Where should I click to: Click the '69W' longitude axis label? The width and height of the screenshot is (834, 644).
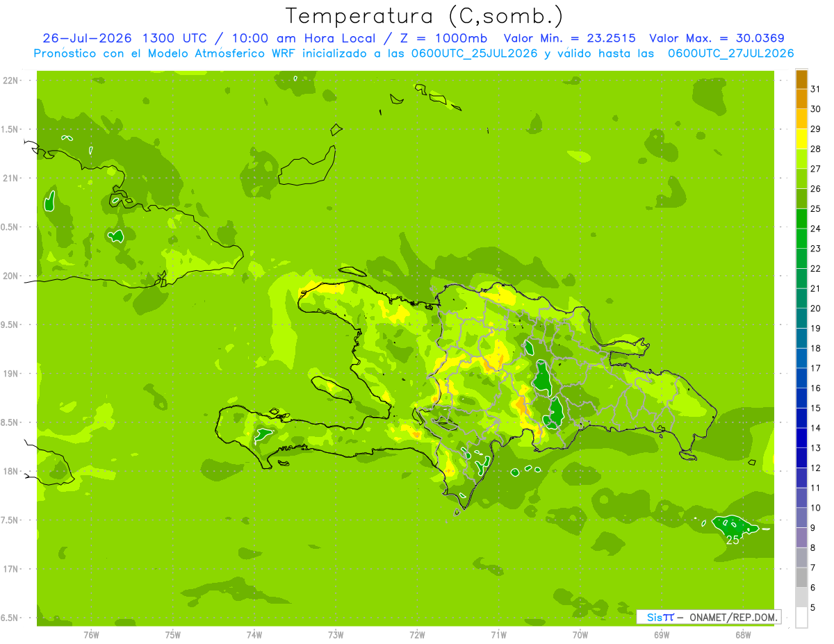(x=661, y=636)
